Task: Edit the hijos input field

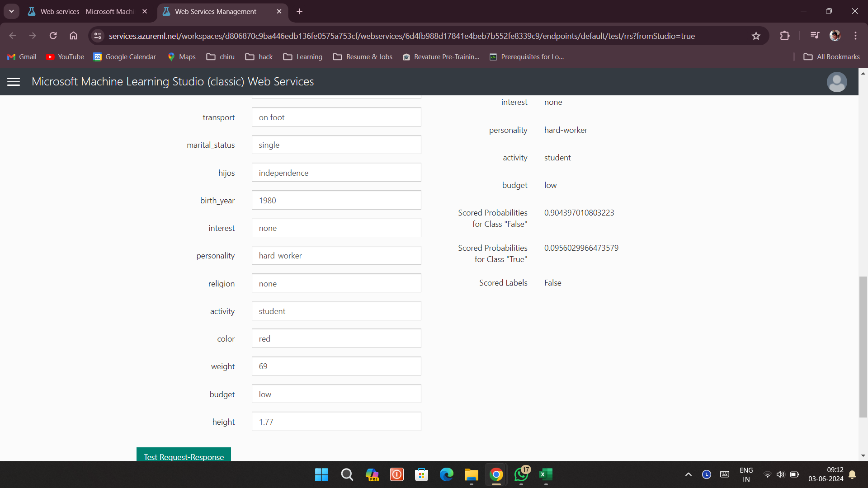Action: [x=336, y=173]
